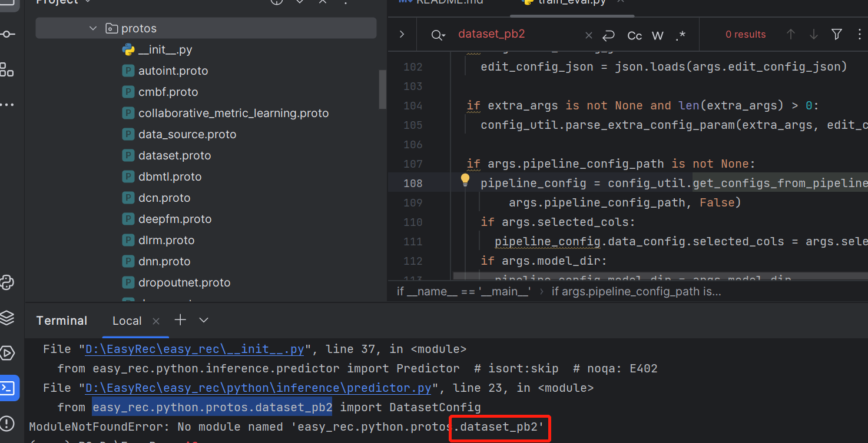Open the terminal shell options dropdown

click(204, 320)
